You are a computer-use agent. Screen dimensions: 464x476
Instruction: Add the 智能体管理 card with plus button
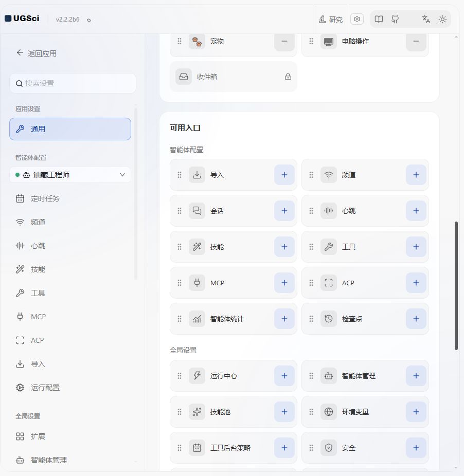point(416,376)
